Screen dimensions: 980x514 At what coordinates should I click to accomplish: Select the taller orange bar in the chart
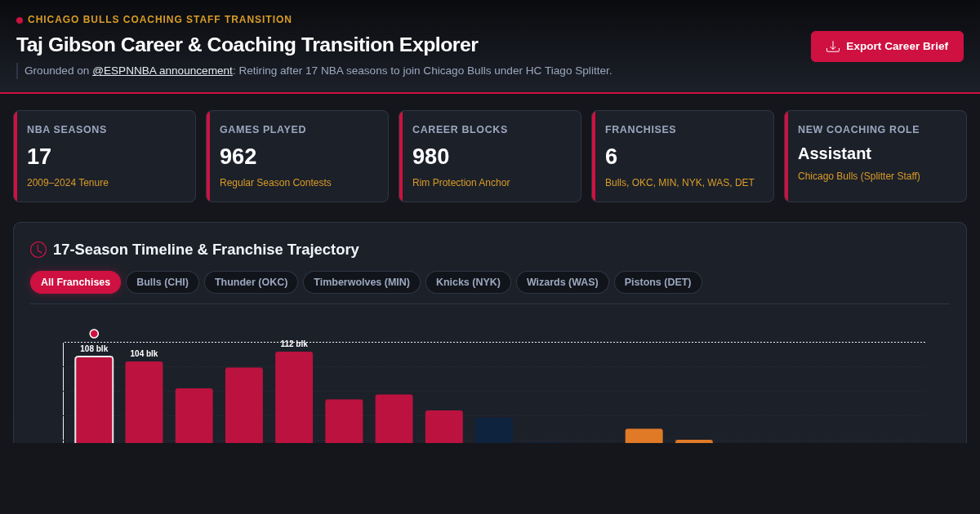click(x=644, y=436)
